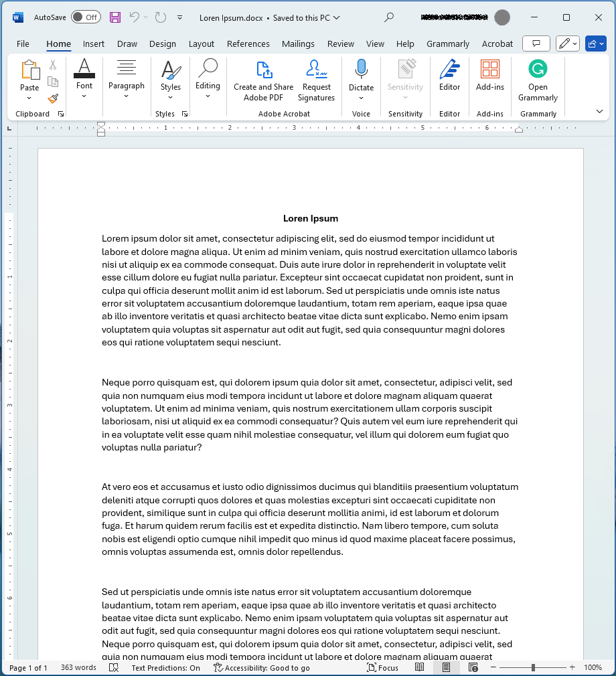This screenshot has height=676, width=616.
Task: Click the 363 words count
Action: point(78,667)
